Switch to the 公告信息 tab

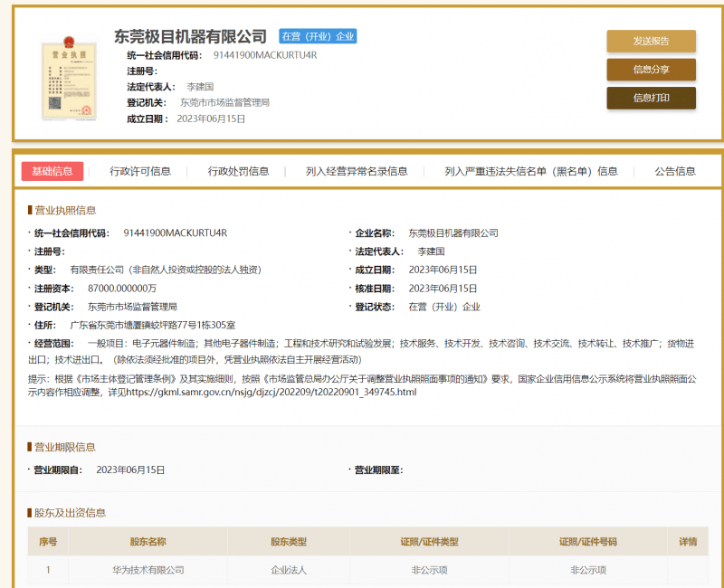675,171
